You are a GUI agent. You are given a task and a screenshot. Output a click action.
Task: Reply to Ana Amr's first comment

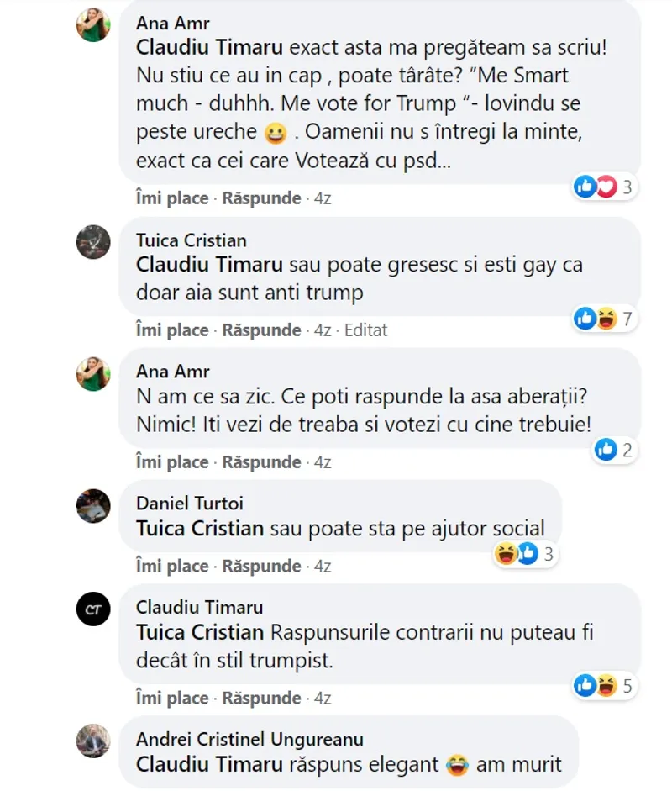pos(261,198)
